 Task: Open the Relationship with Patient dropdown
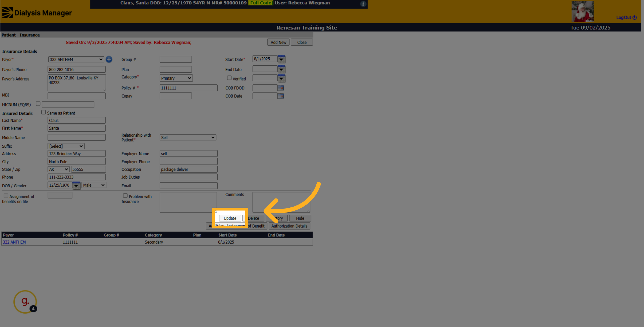[188, 138]
